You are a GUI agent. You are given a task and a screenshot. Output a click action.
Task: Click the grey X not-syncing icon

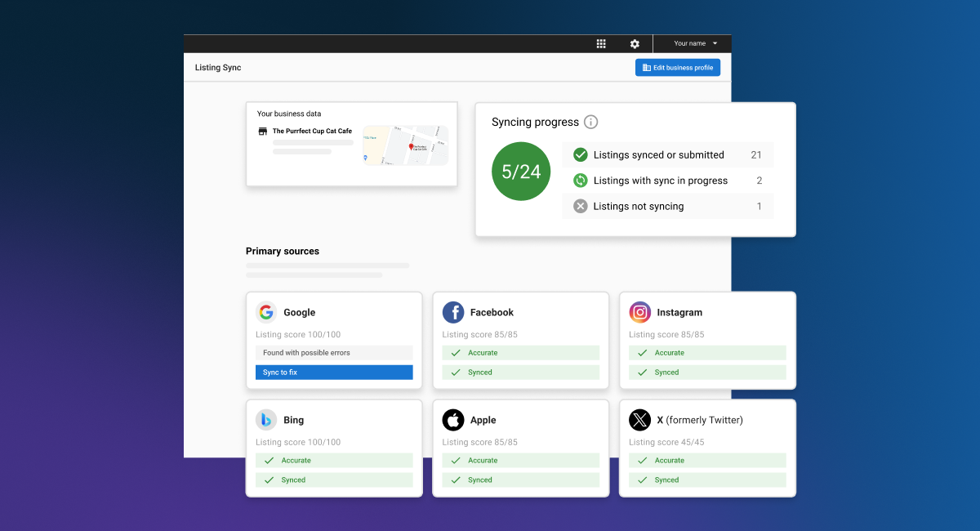pos(581,206)
